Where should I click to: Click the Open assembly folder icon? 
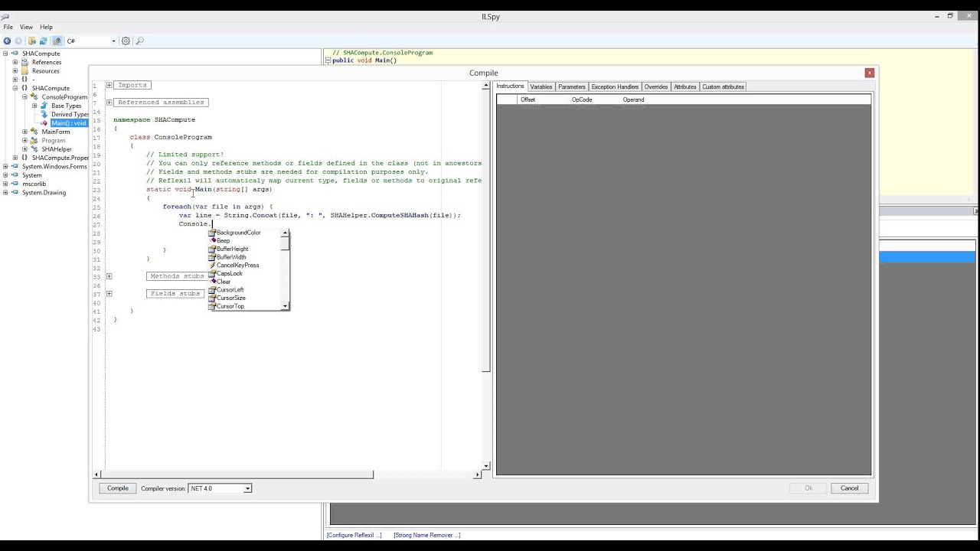click(32, 41)
